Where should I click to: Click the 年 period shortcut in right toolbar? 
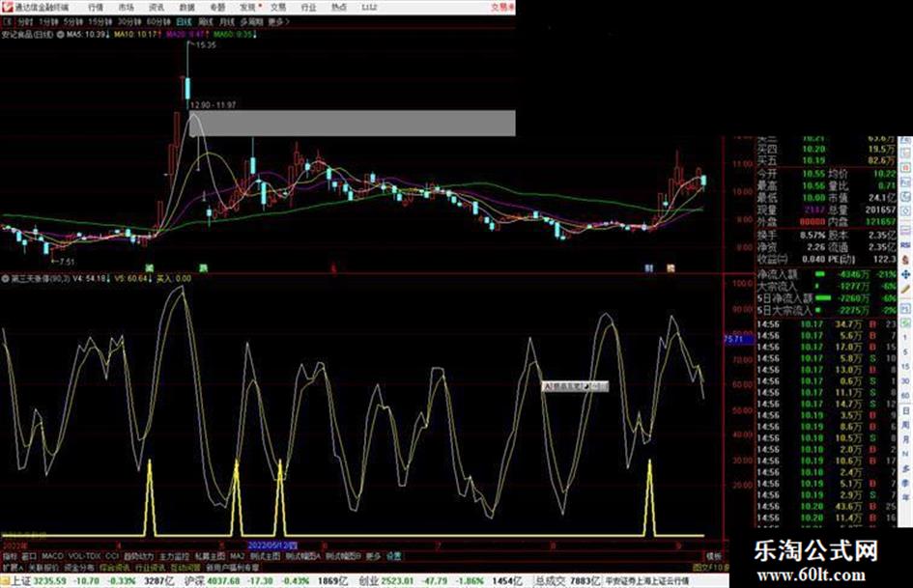point(905,498)
